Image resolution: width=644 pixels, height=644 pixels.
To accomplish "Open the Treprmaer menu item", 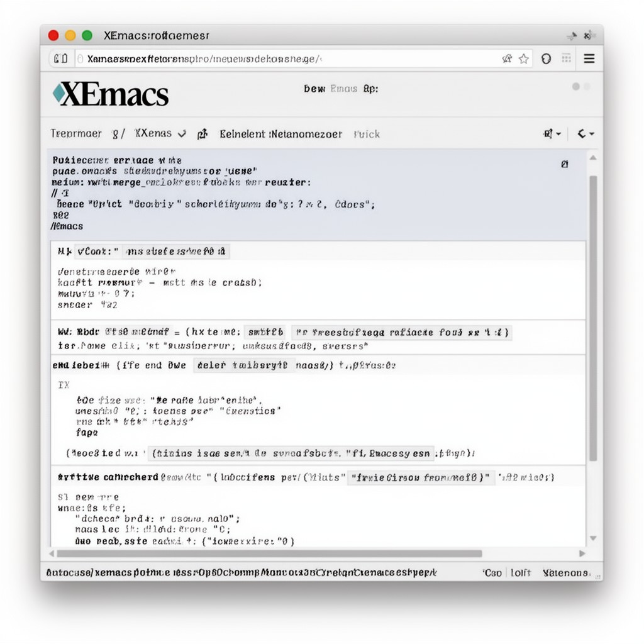I will click(x=76, y=133).
